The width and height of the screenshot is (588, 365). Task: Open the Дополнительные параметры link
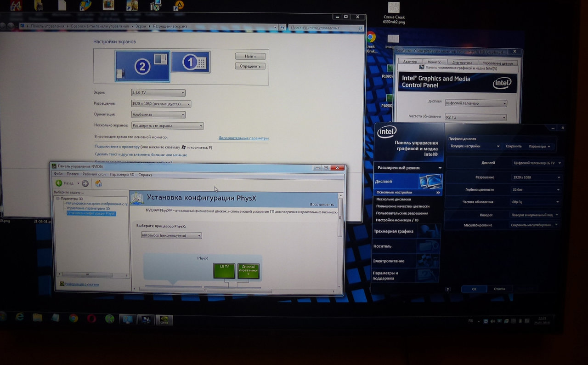click(x=243, y=138)
